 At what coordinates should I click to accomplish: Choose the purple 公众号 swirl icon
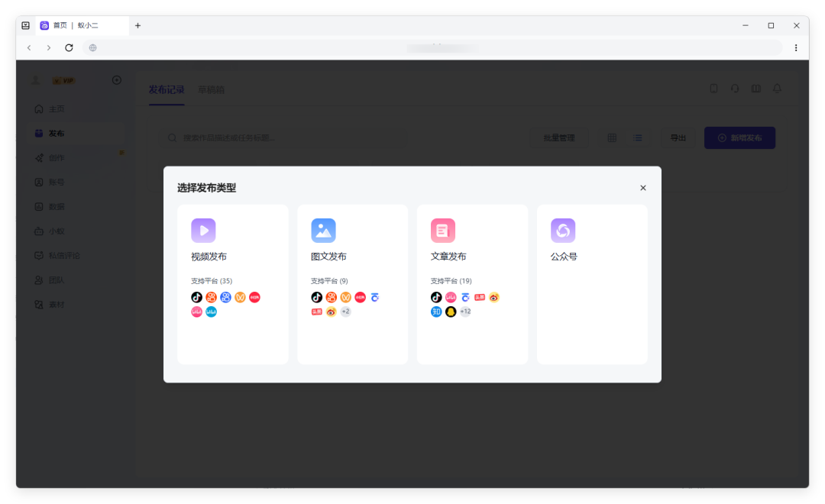(x=563, y=231)
